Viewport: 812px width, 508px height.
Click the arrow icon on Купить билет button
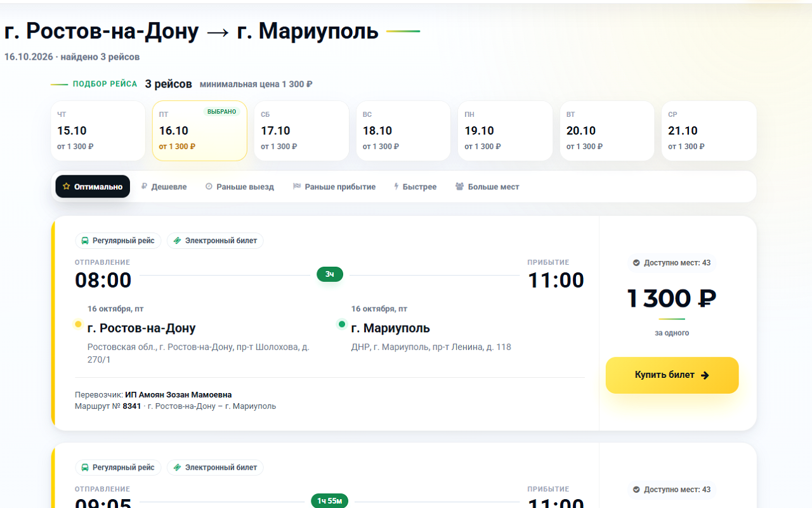pyautogui.click(x=705, y=375)
